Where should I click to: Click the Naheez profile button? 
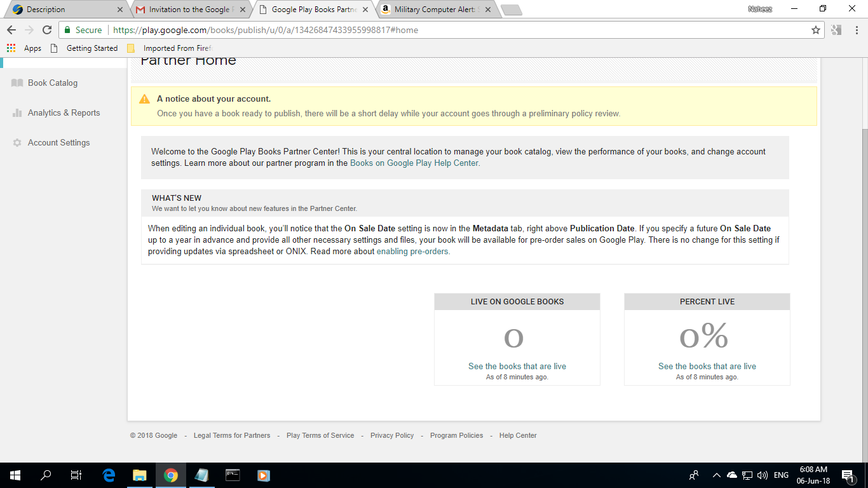tap(760, 9)
